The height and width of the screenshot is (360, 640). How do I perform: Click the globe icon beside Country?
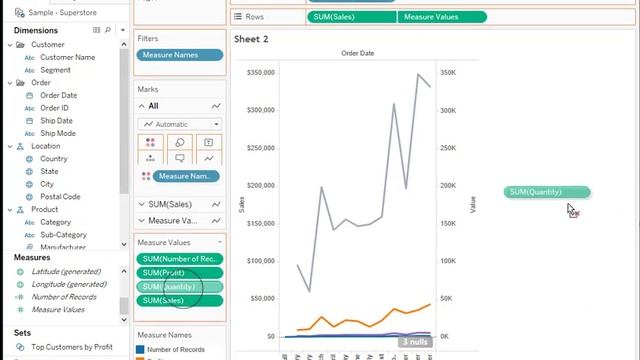click(29, 159)
